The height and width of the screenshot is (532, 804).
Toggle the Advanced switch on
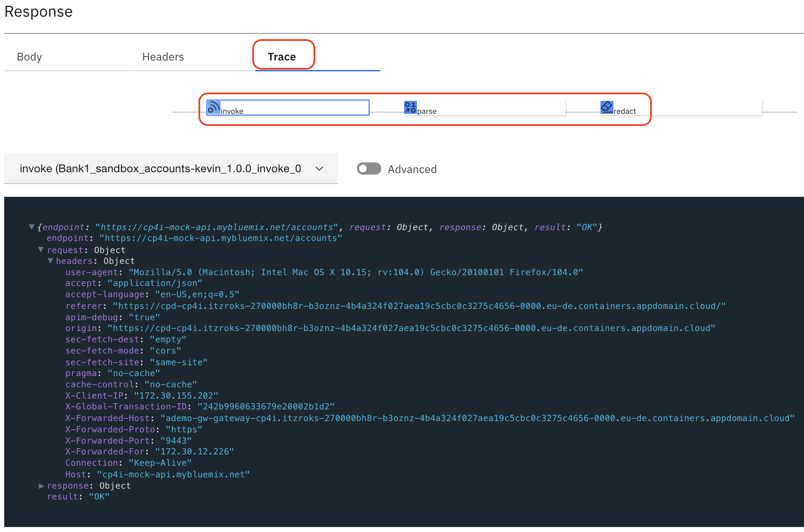tap(369, 168)
